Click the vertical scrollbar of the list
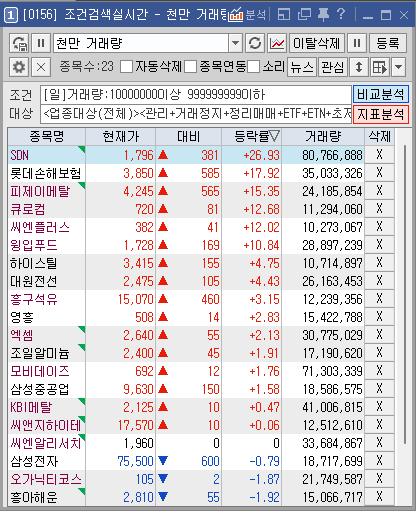 (x=405, y=293)
